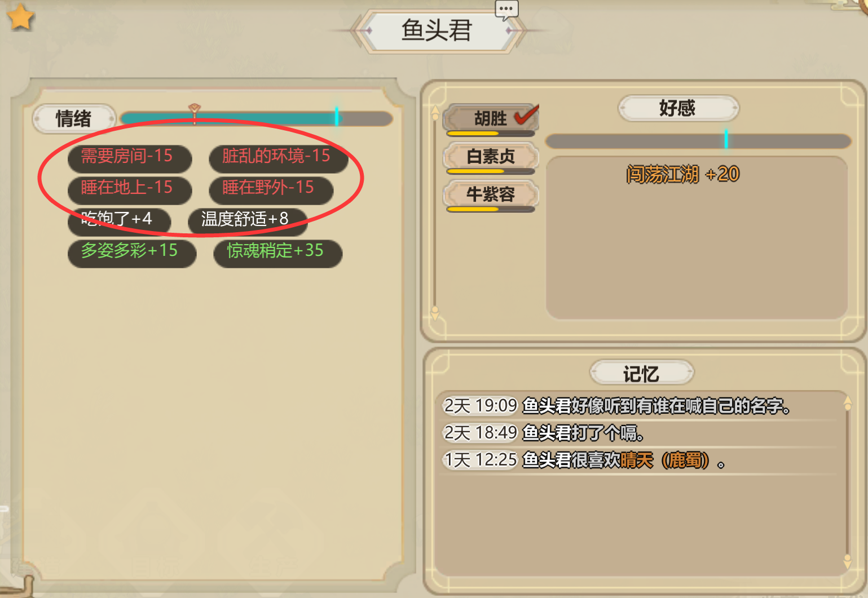Click the 好感 affection label

[x=678, y=108]
